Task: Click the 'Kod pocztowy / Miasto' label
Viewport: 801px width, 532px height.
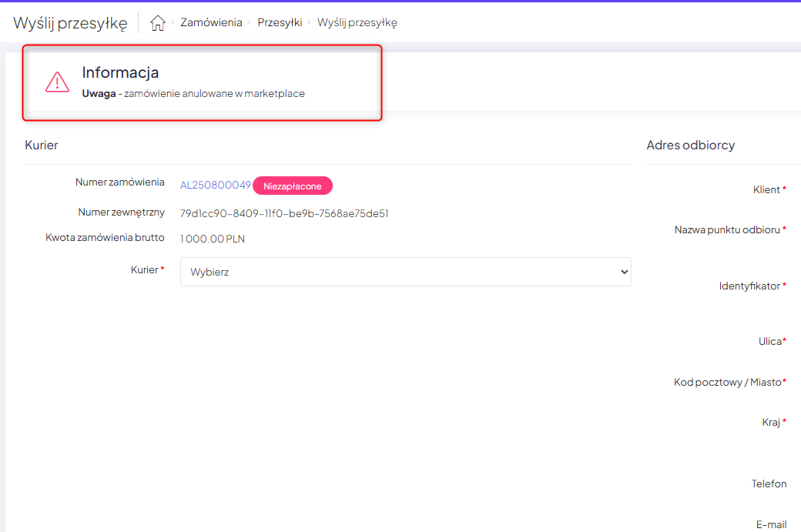Action: click(x=727, y=382)
